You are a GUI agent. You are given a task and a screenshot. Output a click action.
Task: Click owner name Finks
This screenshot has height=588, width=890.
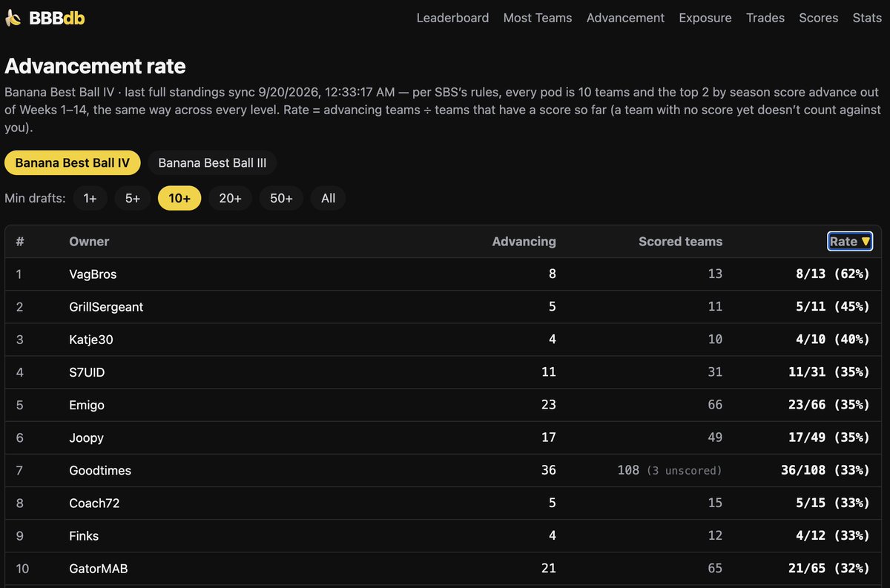point(84,535)
